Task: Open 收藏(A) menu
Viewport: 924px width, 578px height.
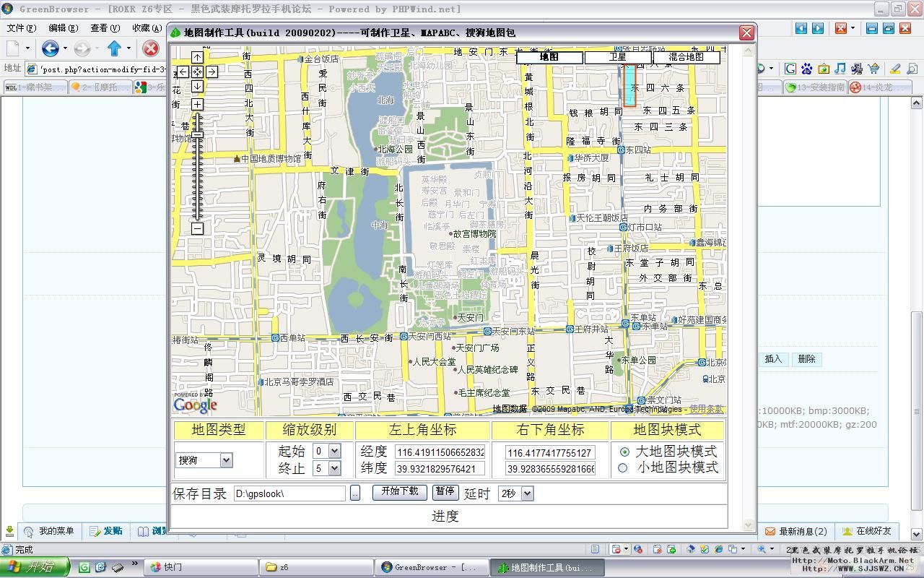Action: 147,28
